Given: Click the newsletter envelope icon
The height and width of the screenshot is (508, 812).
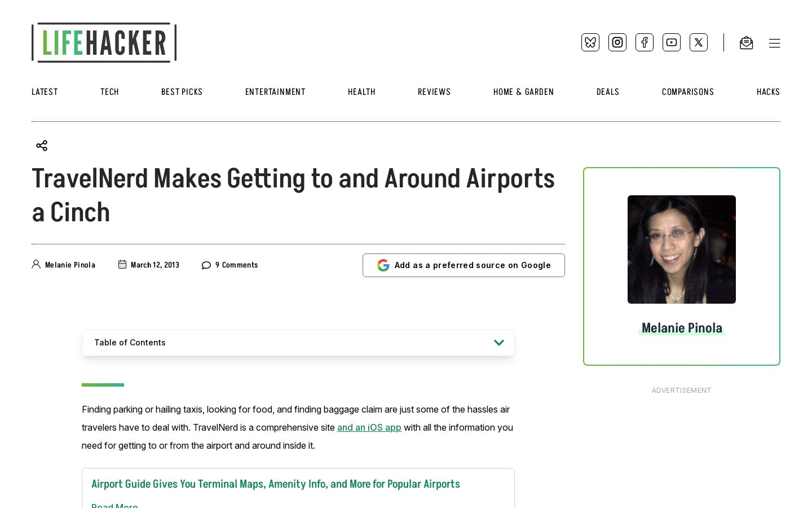Looking at the screenshot, I should pos(746,43).
